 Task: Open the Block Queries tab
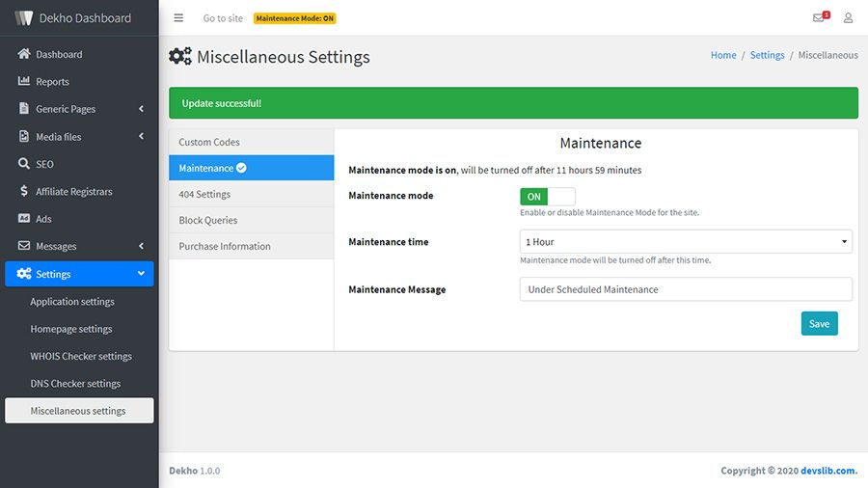click(208, 220)
